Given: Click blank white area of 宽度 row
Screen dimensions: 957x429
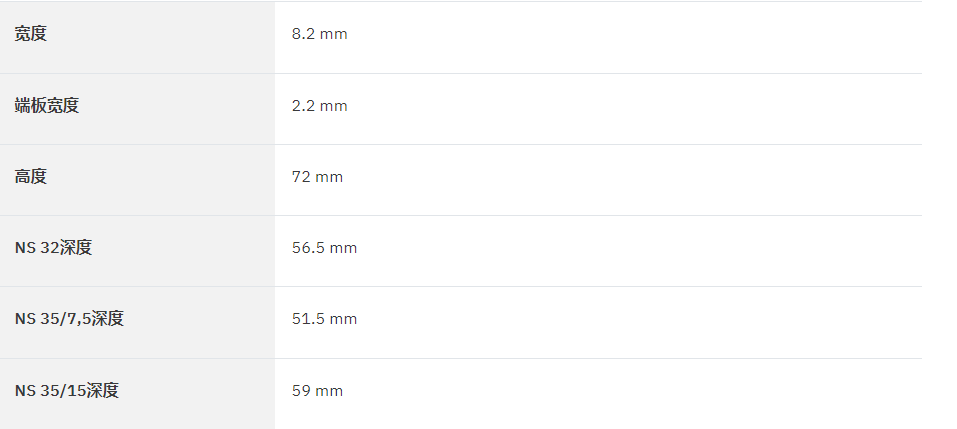Looking at the screenshot, I should (x=635, y=37).
